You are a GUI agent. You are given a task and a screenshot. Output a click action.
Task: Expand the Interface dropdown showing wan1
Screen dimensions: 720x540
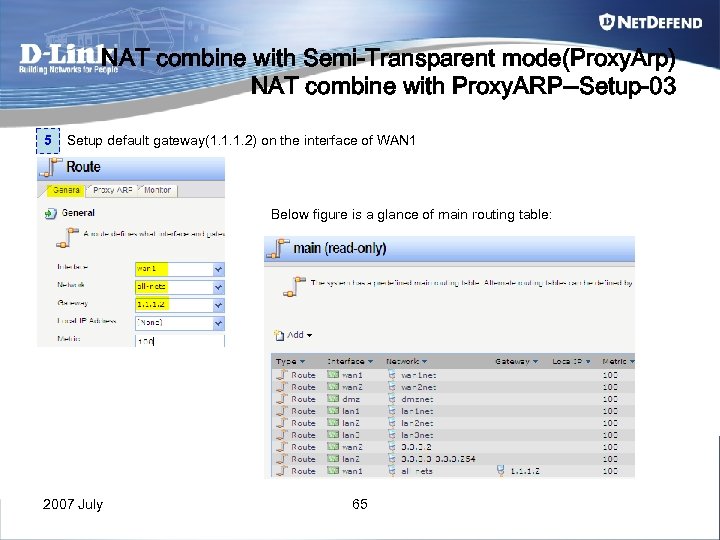click(x=219, y=269)
